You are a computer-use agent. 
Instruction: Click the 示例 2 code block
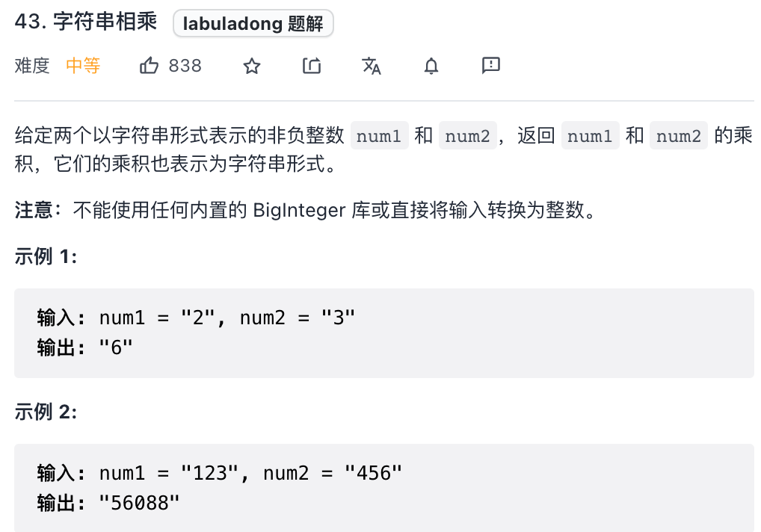pos(384,488)
